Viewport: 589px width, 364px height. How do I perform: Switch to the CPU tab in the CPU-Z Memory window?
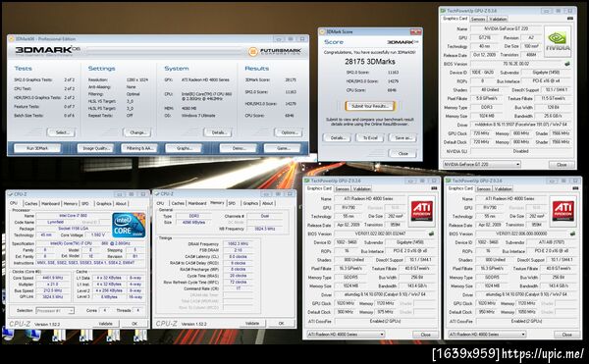(x=160, y=203)
